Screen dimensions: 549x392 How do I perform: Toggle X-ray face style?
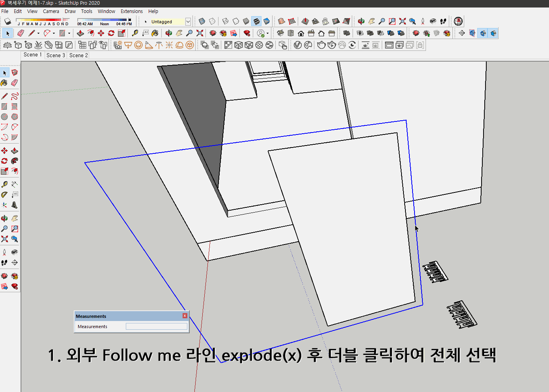pos(201,21)
